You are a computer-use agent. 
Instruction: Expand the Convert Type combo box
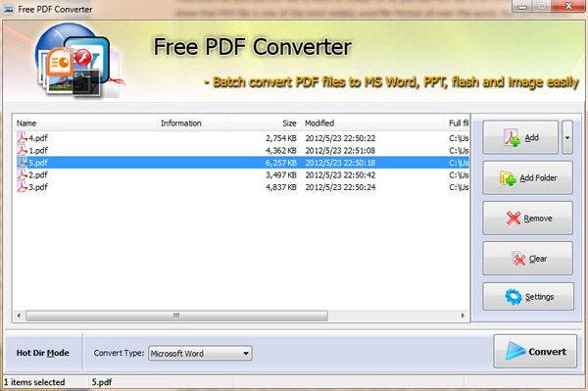[x=200, y=353]
